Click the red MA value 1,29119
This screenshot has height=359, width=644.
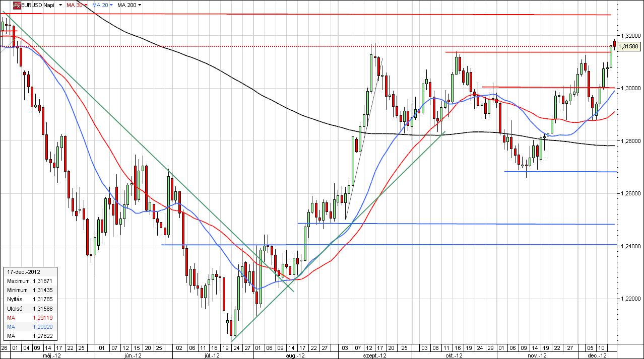42,318
